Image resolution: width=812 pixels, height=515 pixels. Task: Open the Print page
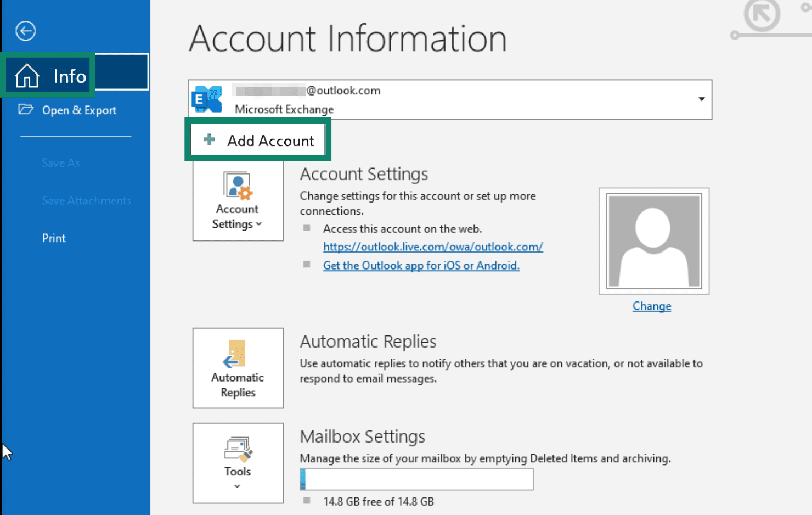(54, 238)
